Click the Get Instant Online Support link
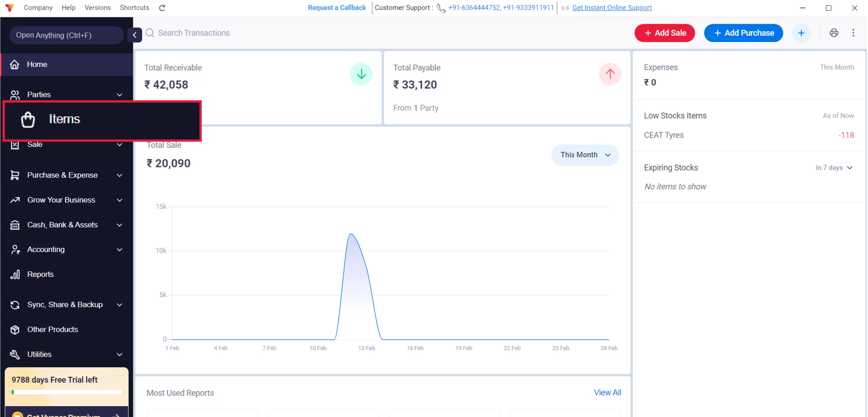868x417 pixels. [x=612, y=8]
